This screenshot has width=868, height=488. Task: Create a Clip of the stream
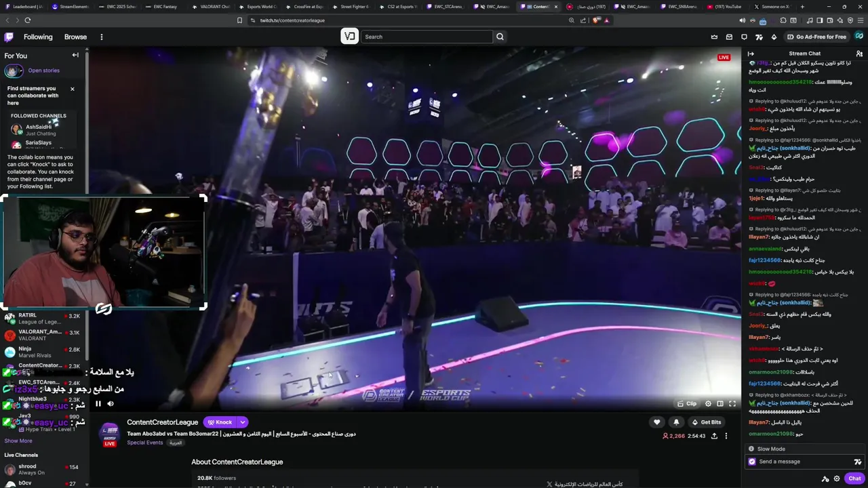pyautogui.click(x=688, y=404)
